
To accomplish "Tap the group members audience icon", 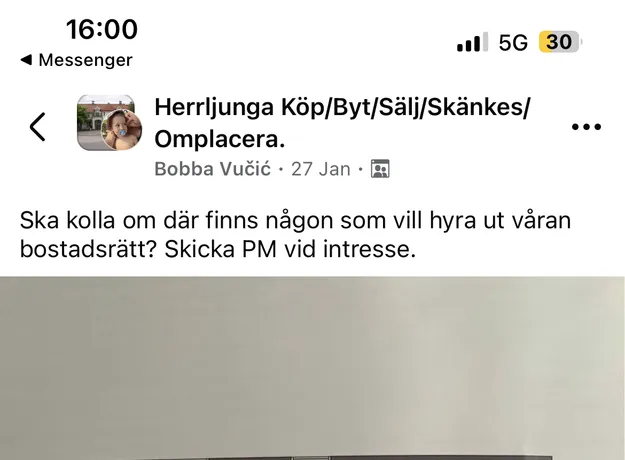I will [x=380, y=169].
